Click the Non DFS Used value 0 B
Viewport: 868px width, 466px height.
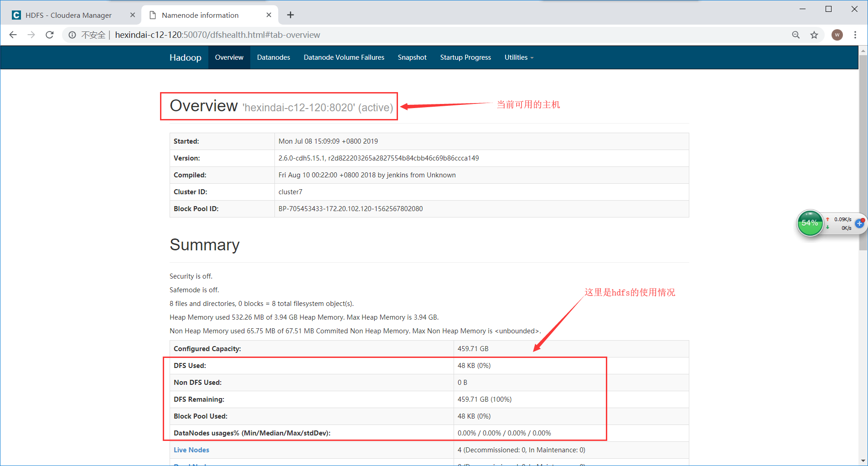point(462,383)
